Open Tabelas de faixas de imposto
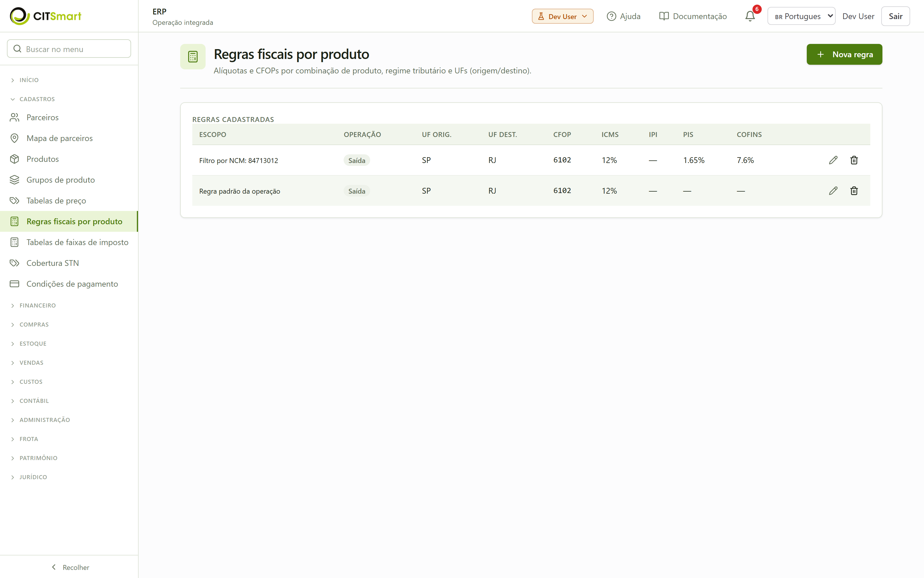924x578 pixels. [x=69, y=242]
